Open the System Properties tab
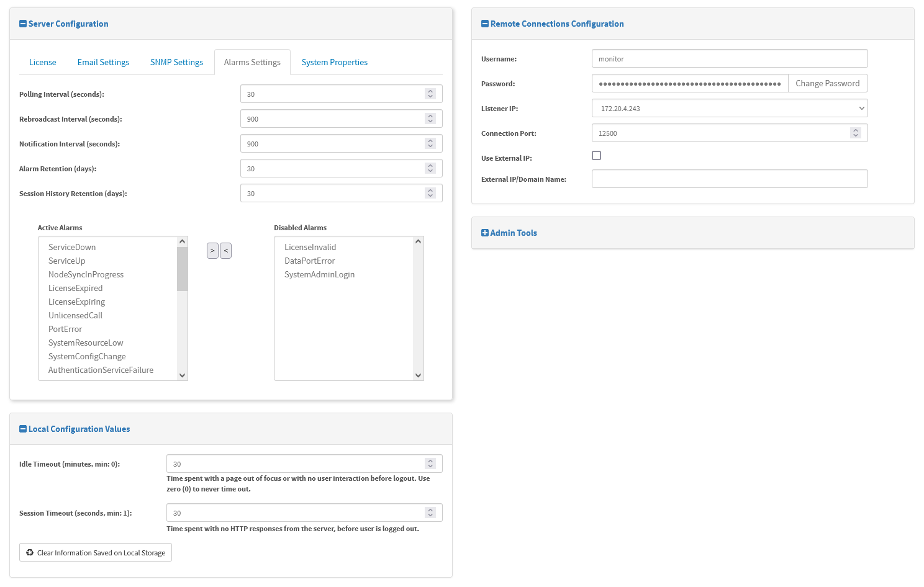924x587 pixels. tap(334, 63)
